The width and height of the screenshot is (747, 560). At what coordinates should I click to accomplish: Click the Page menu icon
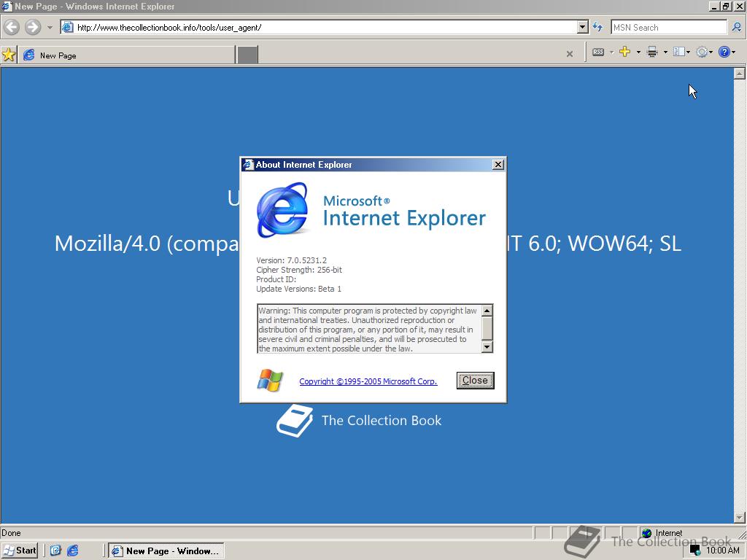click(x=679, y=52)
